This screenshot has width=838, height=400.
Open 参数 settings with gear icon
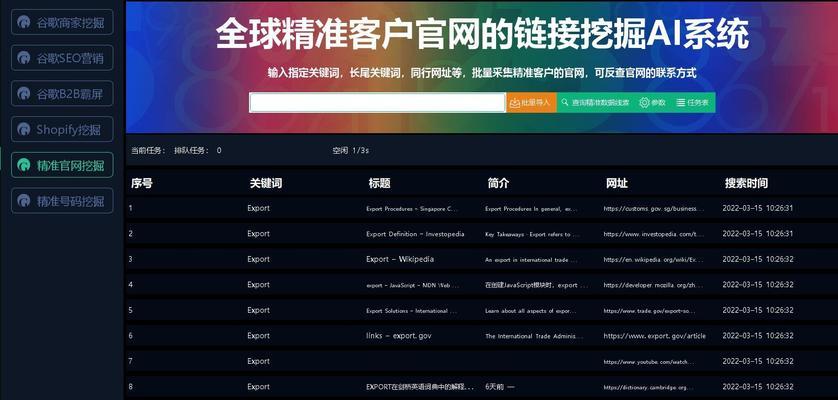pos(653,103)
